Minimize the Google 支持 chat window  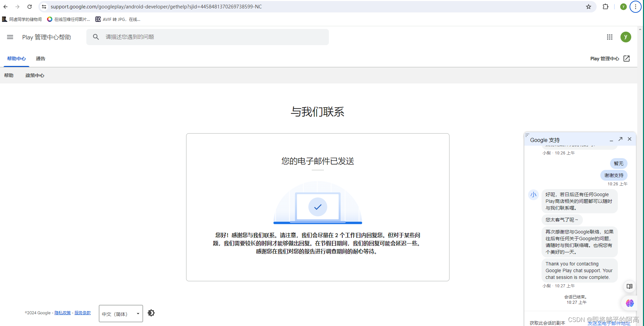pos(611,140)
